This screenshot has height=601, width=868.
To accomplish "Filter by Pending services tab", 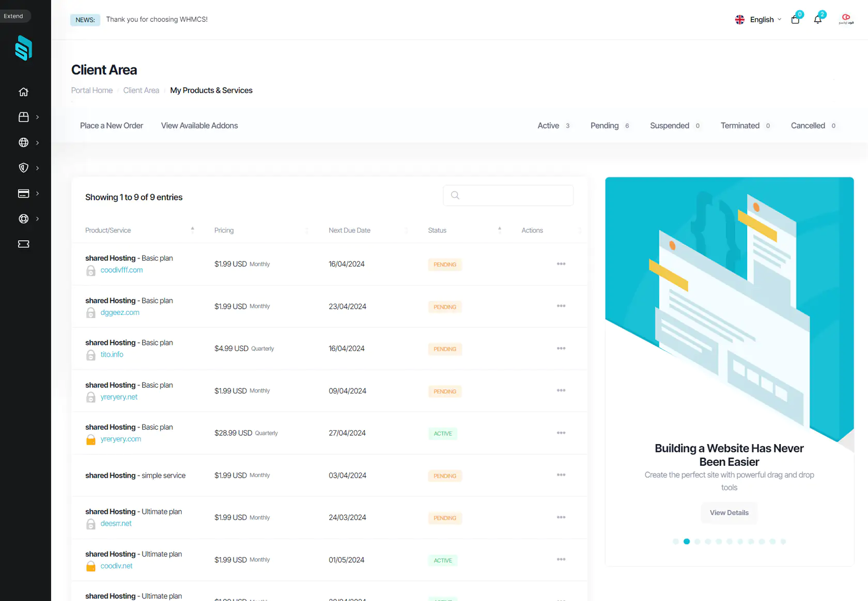I will pos(610,125).
